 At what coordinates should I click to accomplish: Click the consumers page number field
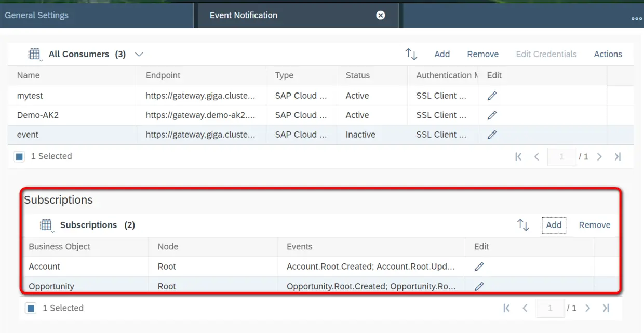pos(561,156)
